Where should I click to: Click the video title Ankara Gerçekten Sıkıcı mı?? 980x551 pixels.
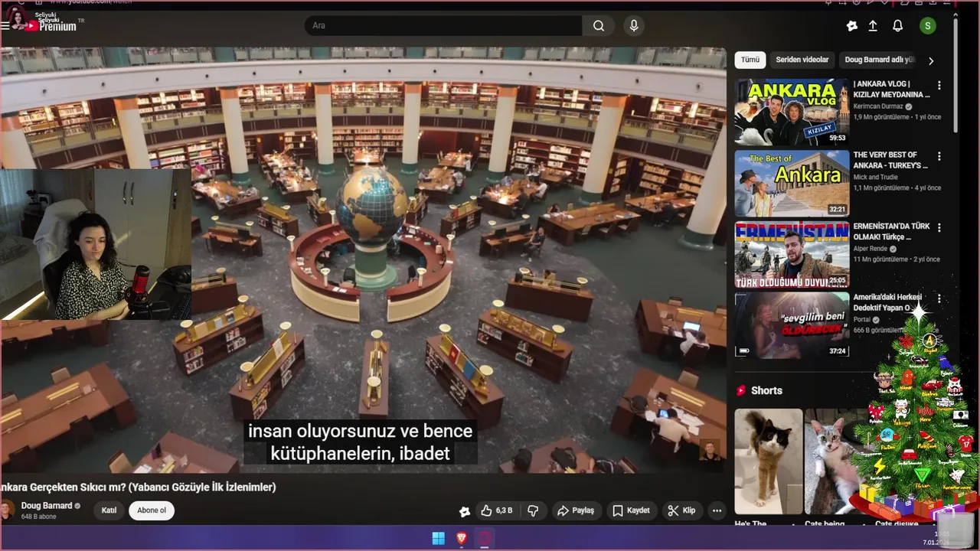[138, 487]
